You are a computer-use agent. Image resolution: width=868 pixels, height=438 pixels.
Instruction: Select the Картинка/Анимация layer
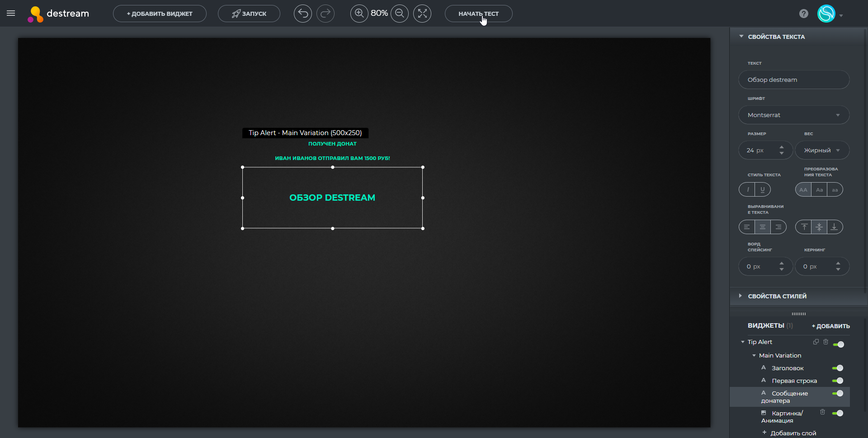(782, 417)
